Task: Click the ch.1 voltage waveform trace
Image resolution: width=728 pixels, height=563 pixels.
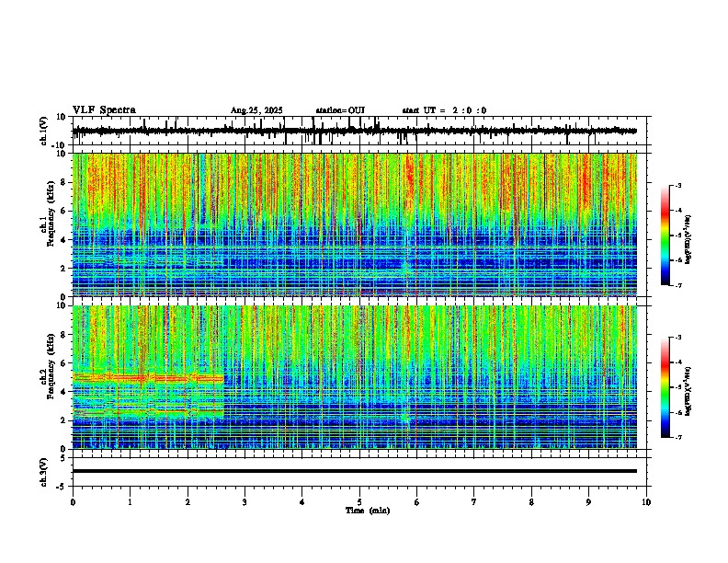Action: pos(355,131)
